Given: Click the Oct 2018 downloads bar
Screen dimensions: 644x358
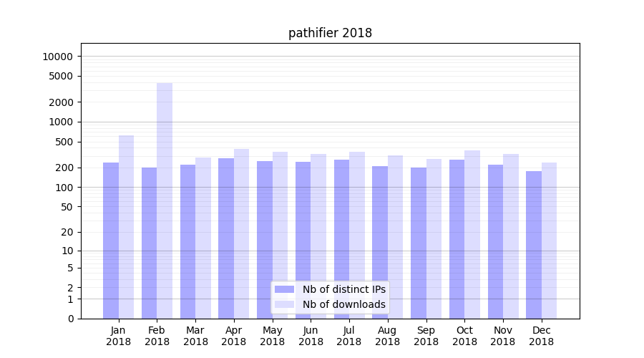Looking at the screenshot, I should click(472, 234).
